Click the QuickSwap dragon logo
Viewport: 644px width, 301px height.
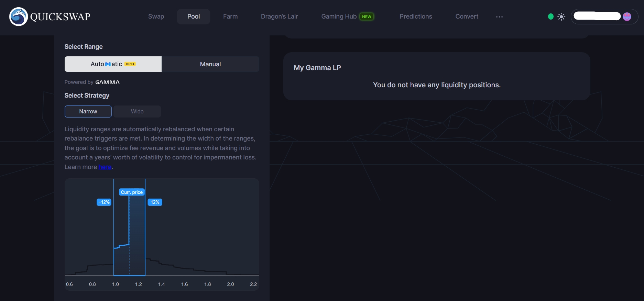[x=19, y=16]
